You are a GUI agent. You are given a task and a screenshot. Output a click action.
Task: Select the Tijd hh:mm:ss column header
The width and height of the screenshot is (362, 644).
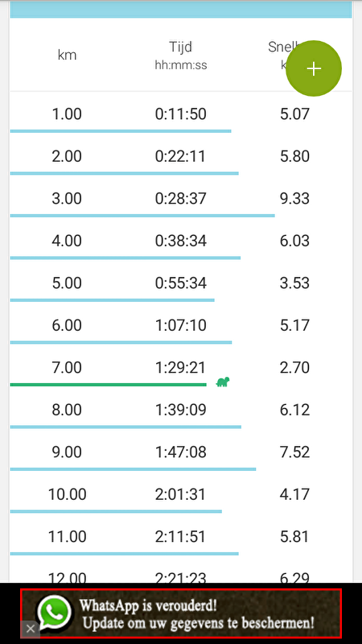[180, 56]
